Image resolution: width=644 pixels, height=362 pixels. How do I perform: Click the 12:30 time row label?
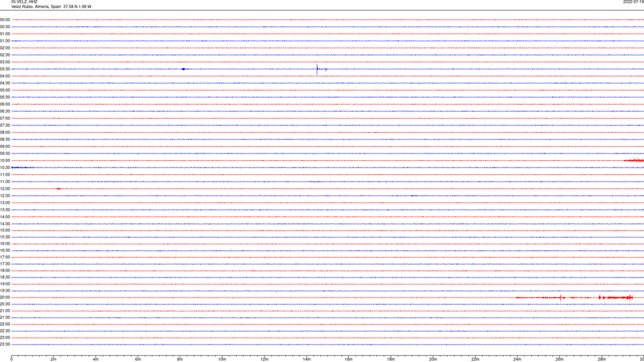pos(5,196)
